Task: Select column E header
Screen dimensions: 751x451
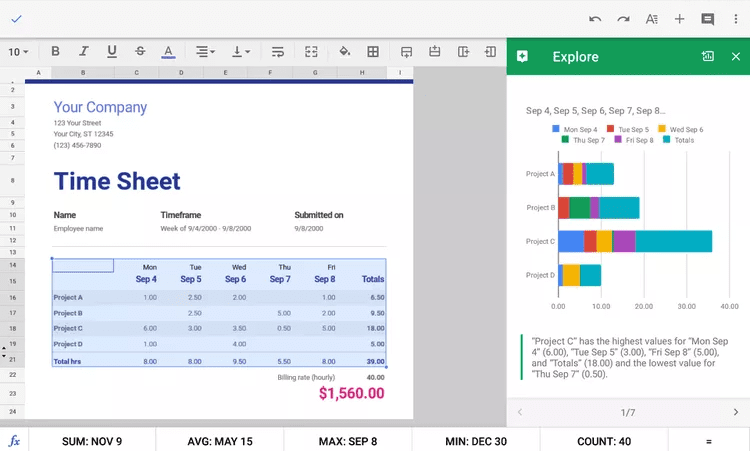Action: (225, 73)
